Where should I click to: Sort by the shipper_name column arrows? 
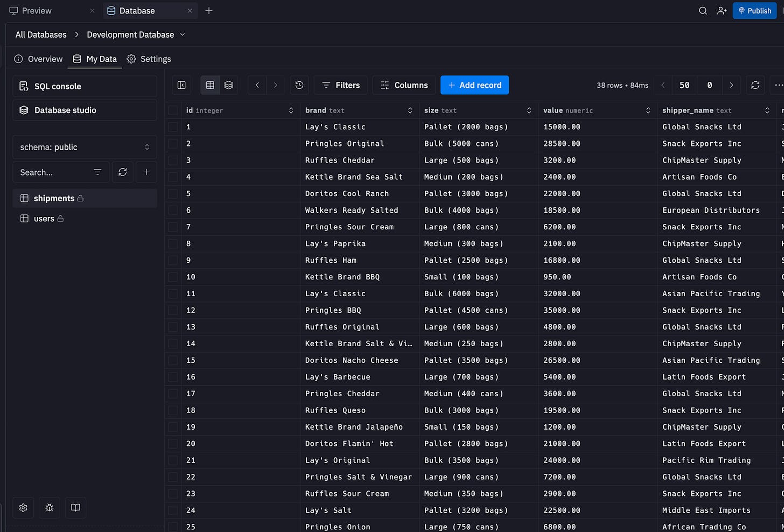tap(767, 110)
